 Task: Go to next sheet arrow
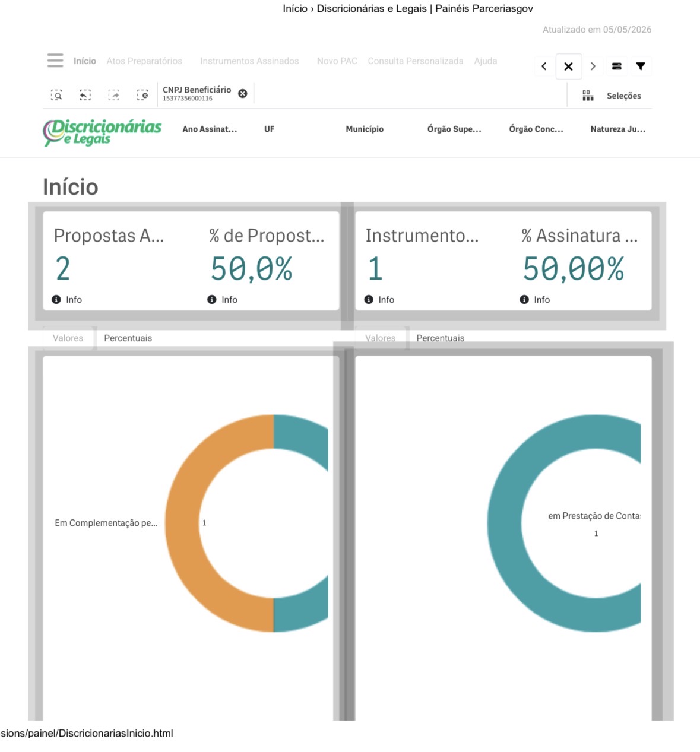pyautogui.click(x=593, y=66)
